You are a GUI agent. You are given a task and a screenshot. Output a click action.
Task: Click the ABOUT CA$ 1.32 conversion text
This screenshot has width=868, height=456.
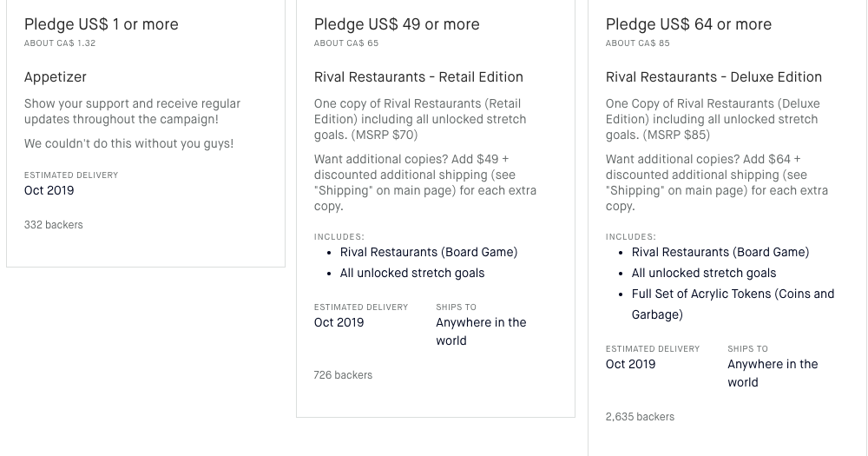[x=60, y=43]
